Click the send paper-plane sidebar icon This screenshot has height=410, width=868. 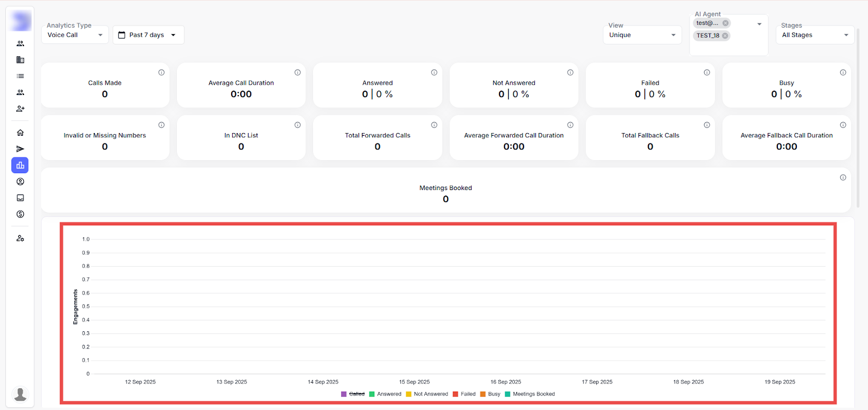(x=20, y=149)
